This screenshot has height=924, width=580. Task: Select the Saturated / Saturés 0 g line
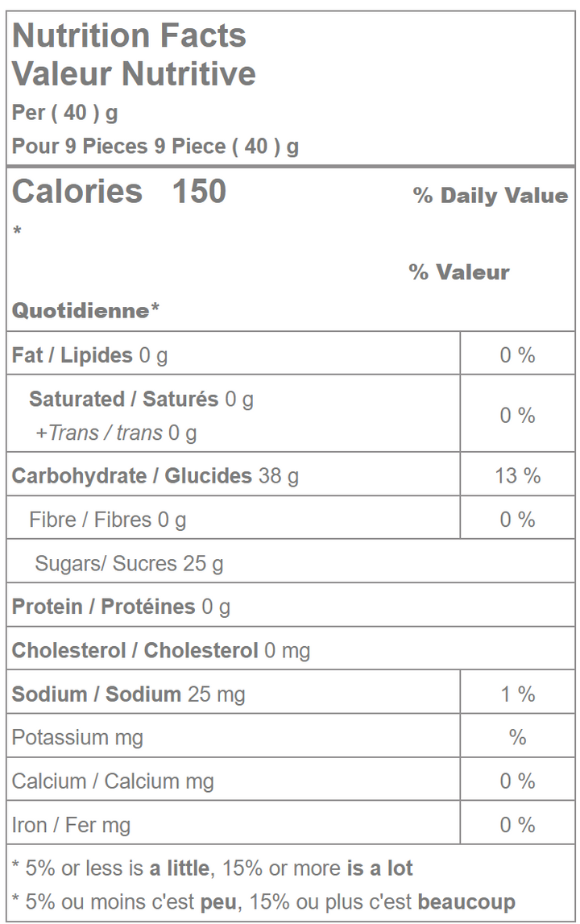(141, 399)
